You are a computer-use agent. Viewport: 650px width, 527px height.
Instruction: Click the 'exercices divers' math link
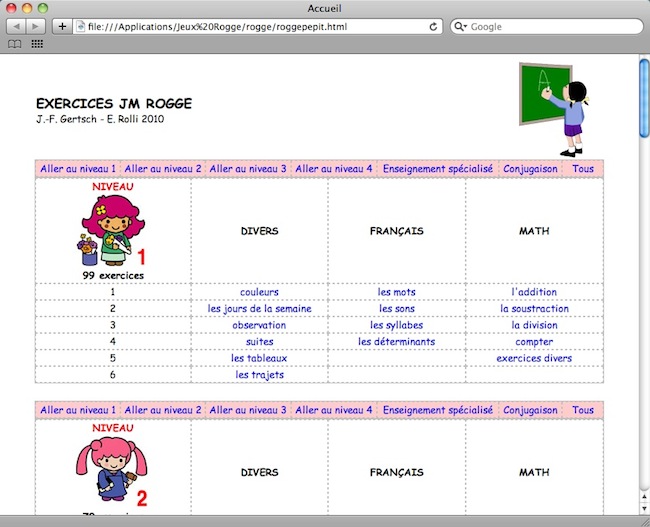(534, 358)
